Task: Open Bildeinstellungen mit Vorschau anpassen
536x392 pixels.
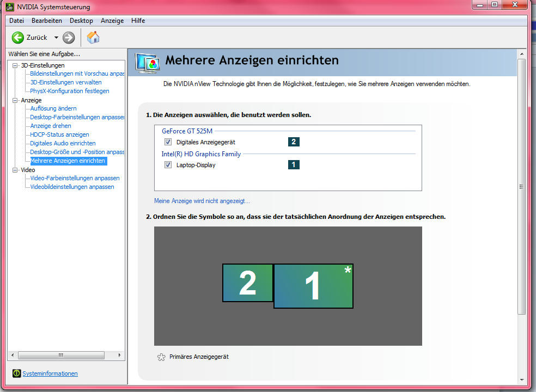Action: 77,73
